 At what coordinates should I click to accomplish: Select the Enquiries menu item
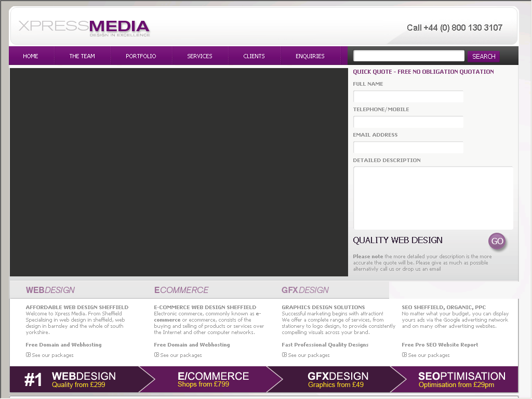pos(310,56)
